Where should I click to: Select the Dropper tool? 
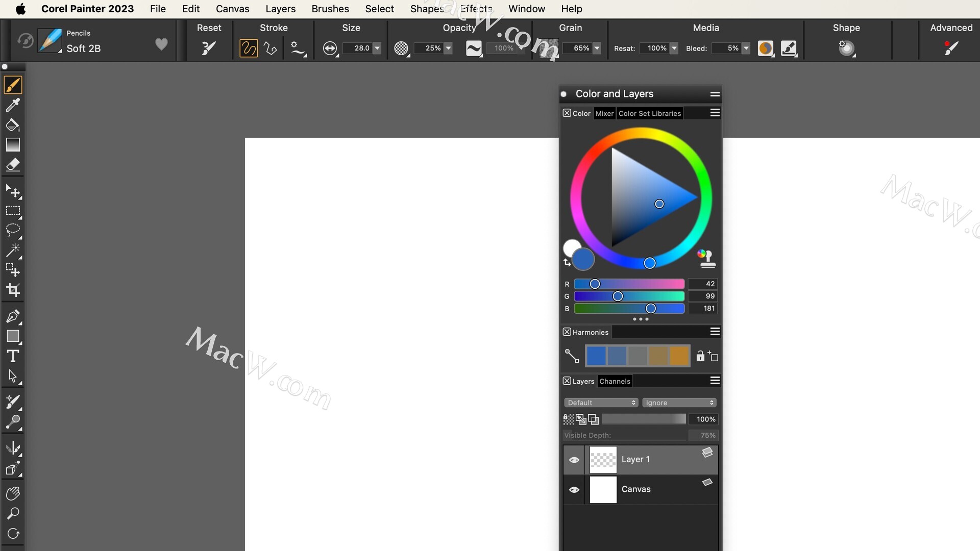13,105
